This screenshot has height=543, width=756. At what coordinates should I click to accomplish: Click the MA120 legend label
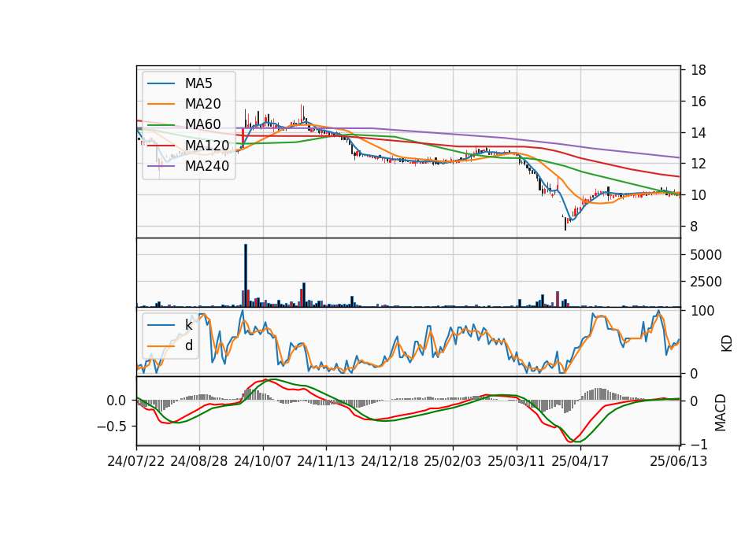[207, 145]
